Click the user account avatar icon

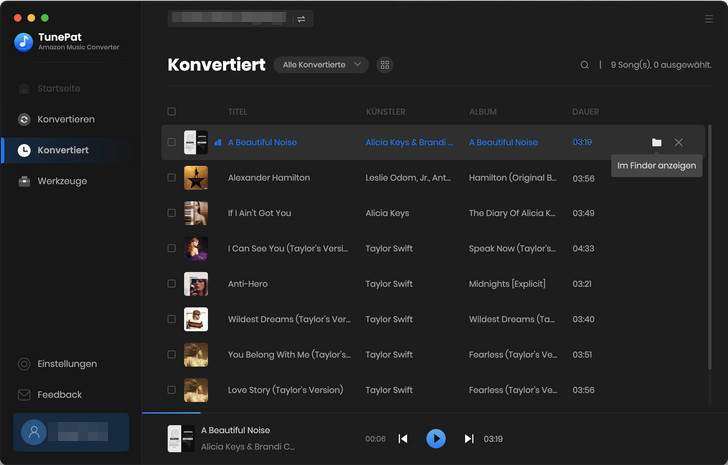coord(34,432)
